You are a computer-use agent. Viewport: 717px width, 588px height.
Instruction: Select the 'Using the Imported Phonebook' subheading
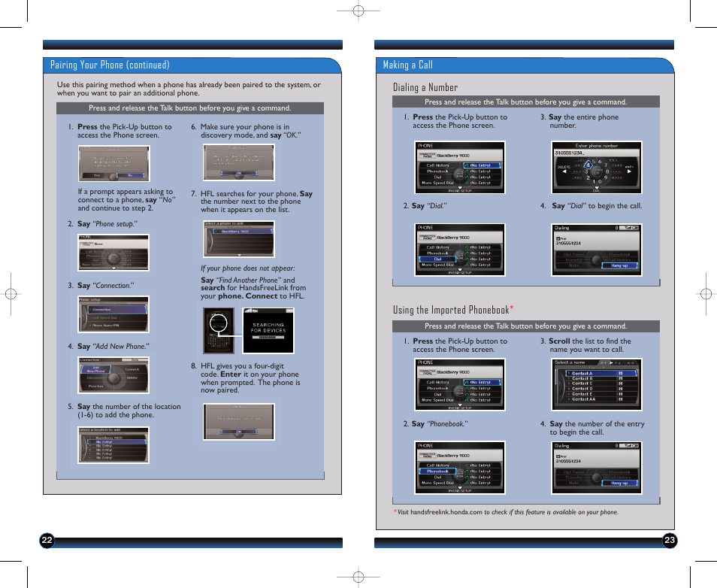coord(451,310)
